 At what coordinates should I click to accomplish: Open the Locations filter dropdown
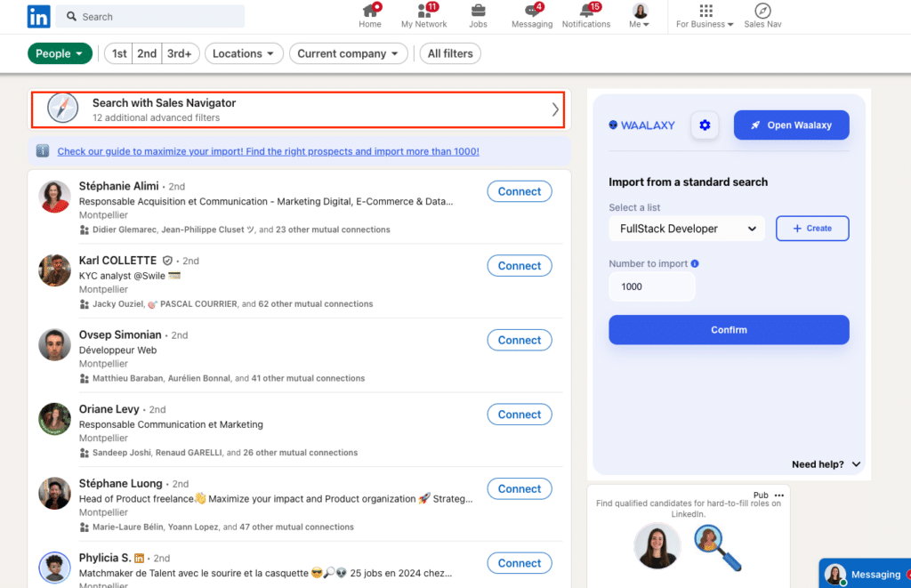244,53
